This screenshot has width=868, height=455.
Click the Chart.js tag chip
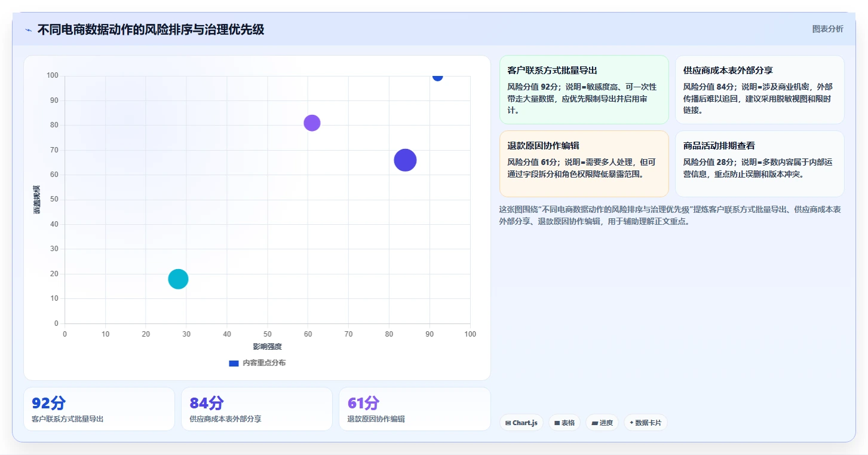pos(522,423)
